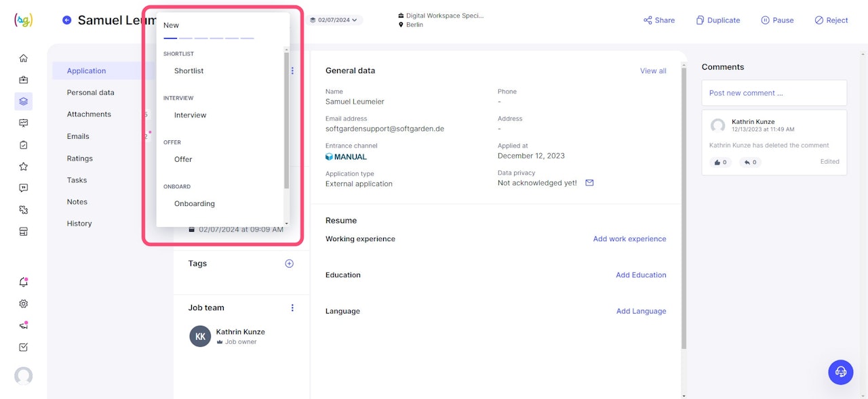This screenshot has height=399, width=868.
Task: Choose Interview stage from the dropdown
Action: pyautogui.click(x=190, y=115)
